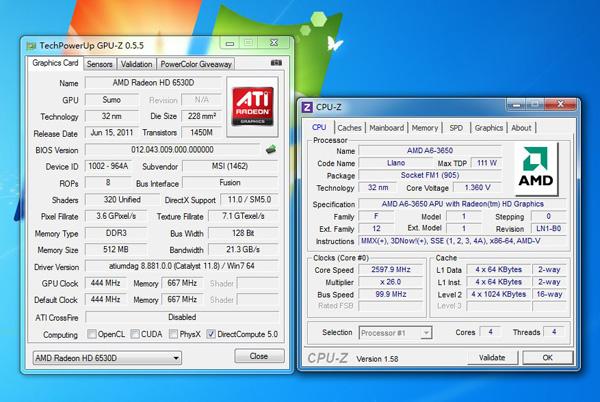
Task: Click the BIOS Version field 012.043.009.000.000000
Action: tap(173, 150)
